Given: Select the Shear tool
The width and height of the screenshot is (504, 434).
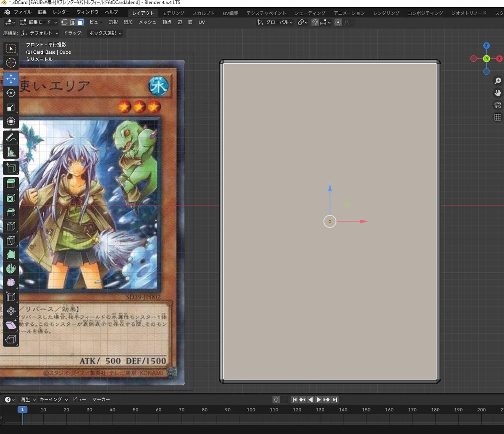Looking at the screenshot, I should 11,325.
